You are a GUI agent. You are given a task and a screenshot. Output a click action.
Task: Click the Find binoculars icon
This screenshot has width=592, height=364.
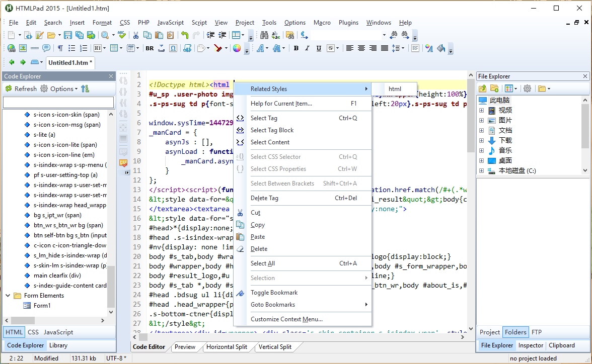(x=264, y=35)
